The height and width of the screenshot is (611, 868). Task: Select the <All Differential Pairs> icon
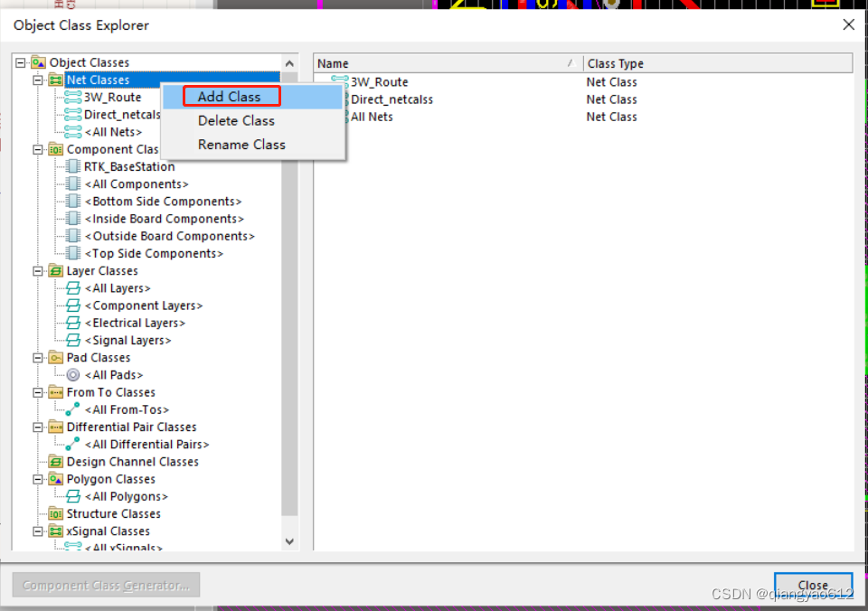(x=71, y=444)
